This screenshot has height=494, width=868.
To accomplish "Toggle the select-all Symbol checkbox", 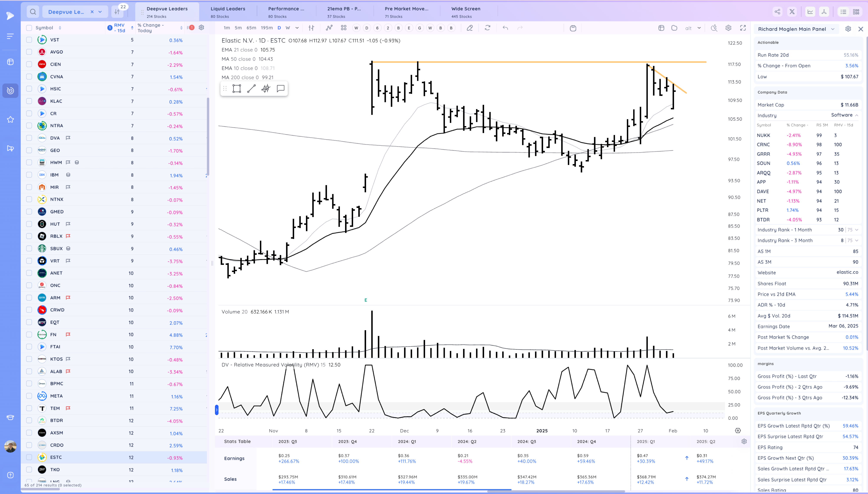I will pos(29,28).
